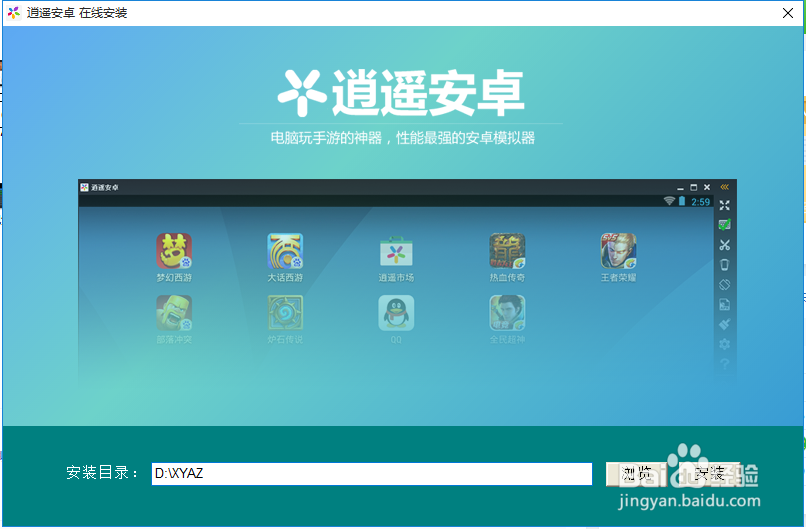Click the 大话西游 game icon
This screenshot has width=806, height=529.
[x=285, y=251]
